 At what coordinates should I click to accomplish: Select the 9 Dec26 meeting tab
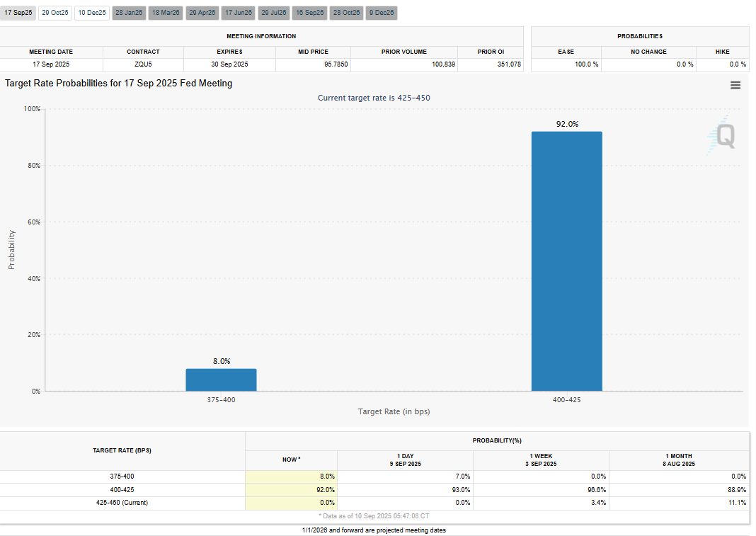382,13
